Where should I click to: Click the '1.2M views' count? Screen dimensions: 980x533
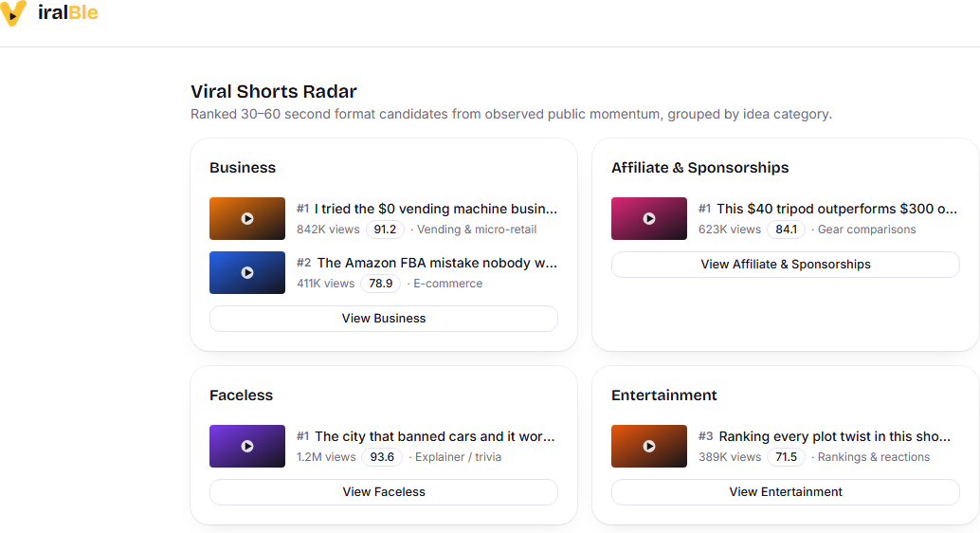coord(326,457)
